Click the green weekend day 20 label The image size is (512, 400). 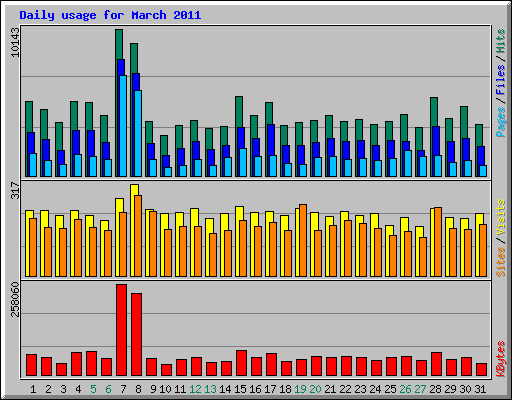point(315,389)
